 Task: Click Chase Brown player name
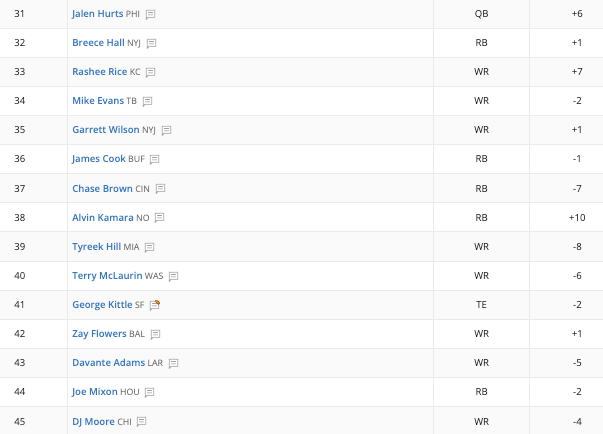[x=102, y=189]
